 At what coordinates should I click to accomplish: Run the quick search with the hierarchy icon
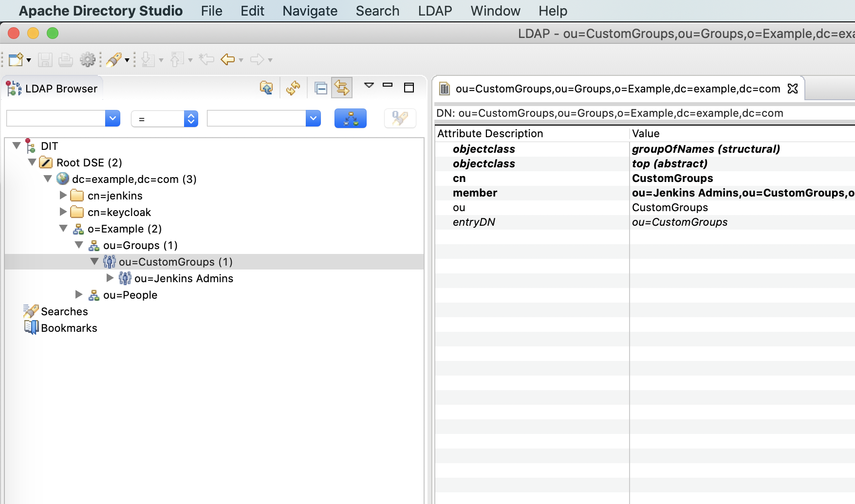[x=351, y=118]
